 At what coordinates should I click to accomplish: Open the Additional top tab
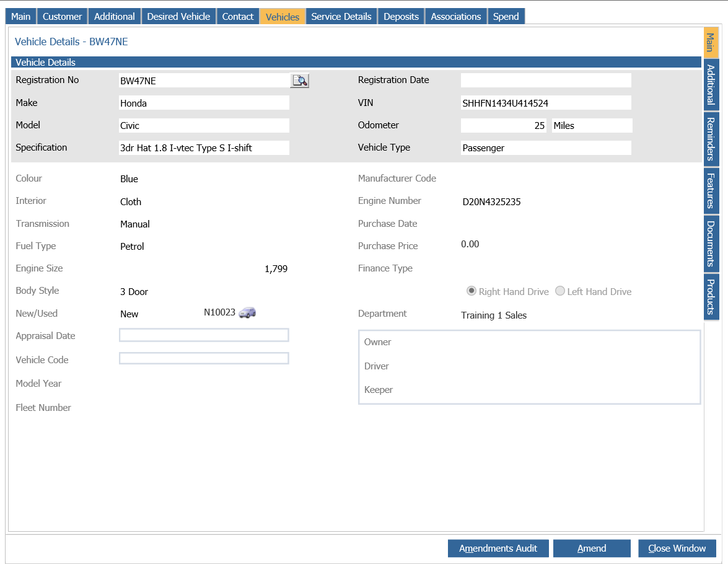click(x=114, y=16)
